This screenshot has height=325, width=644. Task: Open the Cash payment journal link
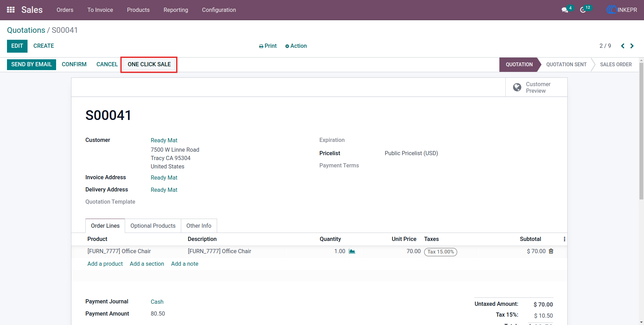pyautogui.click(x=157, y=302)
